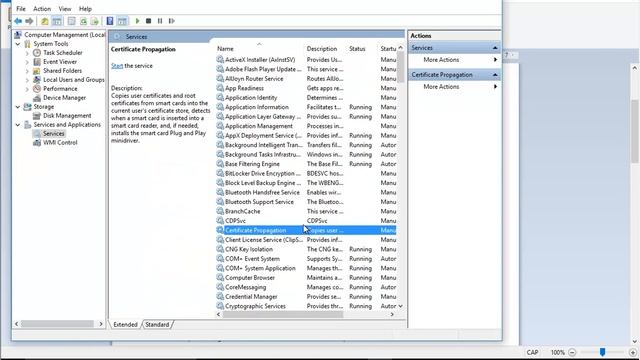The height and width of the screenshot is (360, 640).
Task: Click the Credential Manager service gear icon
Action: pos(220,297)
